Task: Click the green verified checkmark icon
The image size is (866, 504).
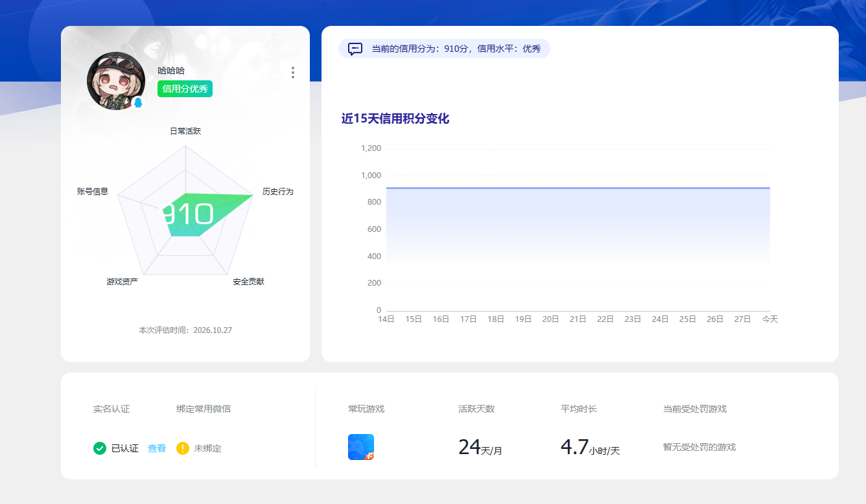Action: [x=100, y=448]
